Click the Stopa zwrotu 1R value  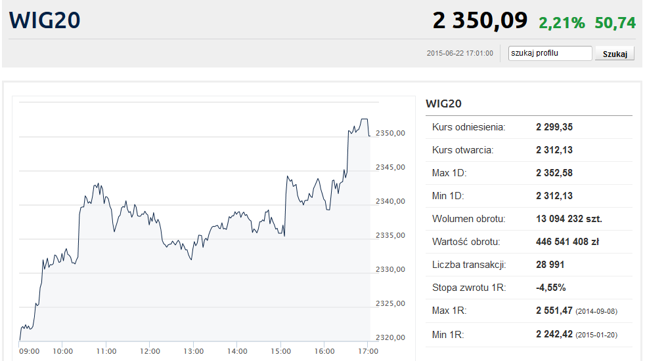(x=551, y=288)
